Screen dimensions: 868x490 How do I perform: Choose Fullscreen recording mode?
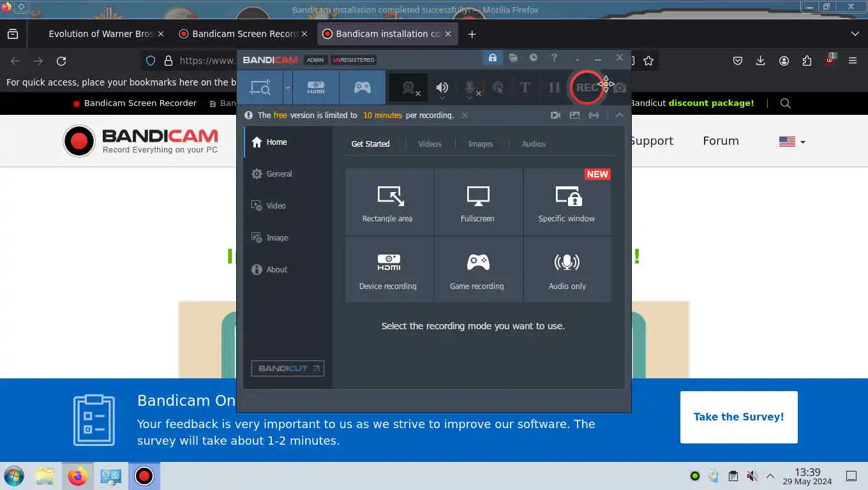478,202
